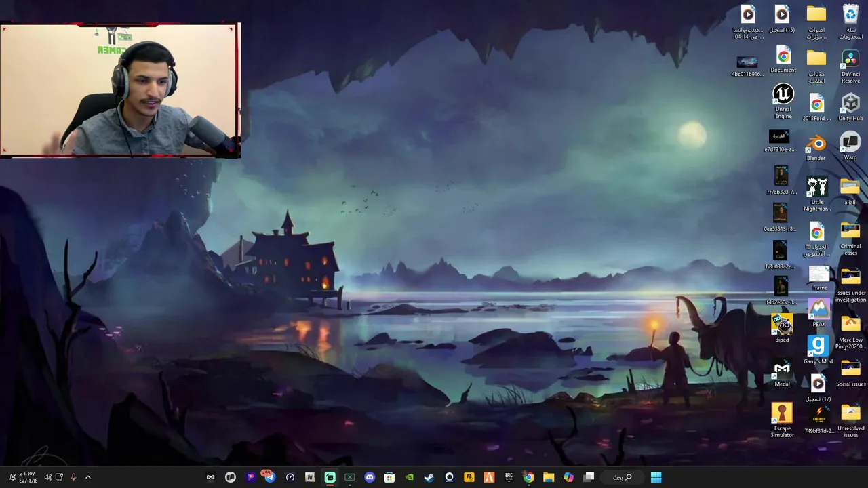
Task: Open the Criminal cases folder
Action: point(850,239)
